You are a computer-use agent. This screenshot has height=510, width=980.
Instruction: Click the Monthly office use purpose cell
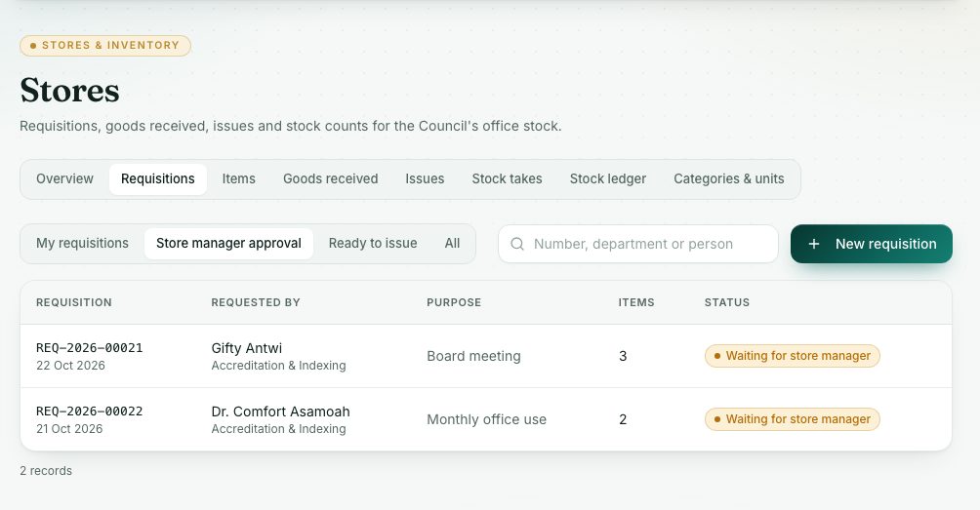point(487,420)
